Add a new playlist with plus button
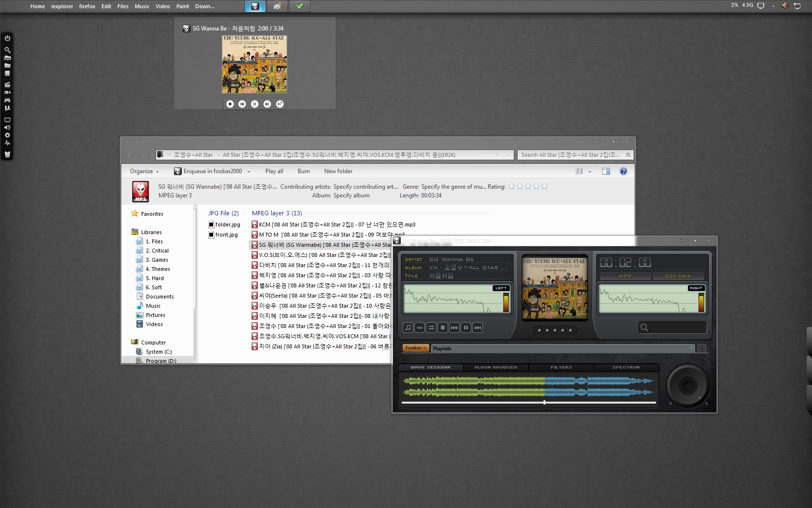 click(702, 348)
